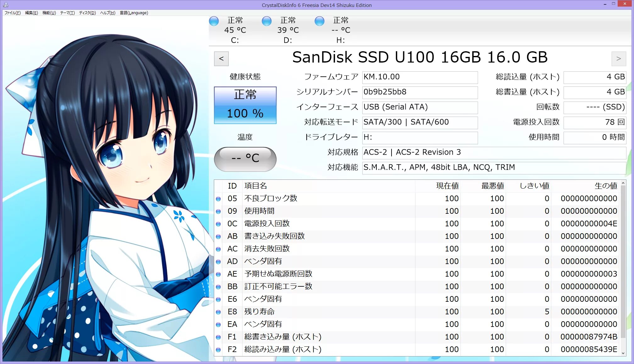634x364 pixels.
Task: Select the 総読み込み量 (ホスト) row
Action: pos(417,350)
